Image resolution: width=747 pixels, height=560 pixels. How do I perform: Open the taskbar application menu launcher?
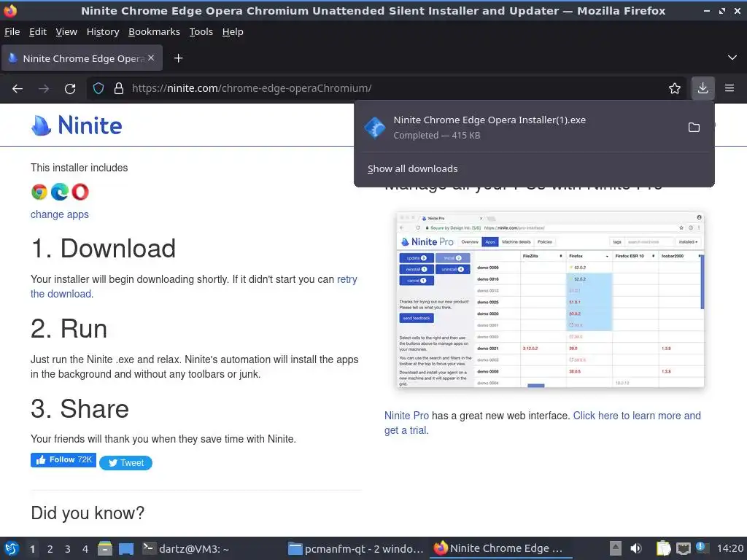(12, 548)
